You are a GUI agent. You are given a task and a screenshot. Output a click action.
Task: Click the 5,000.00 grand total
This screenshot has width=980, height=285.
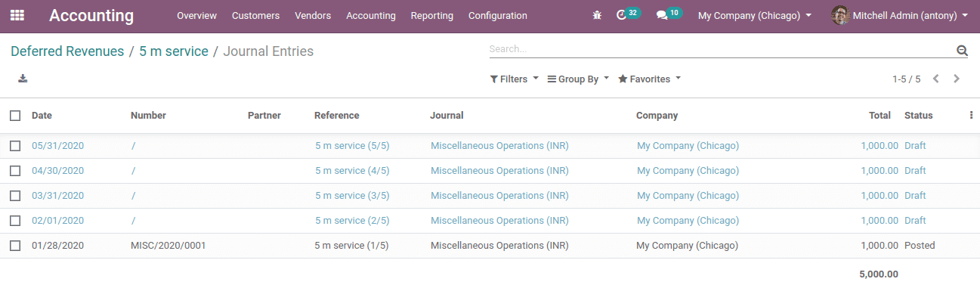(x=879, y=274)
